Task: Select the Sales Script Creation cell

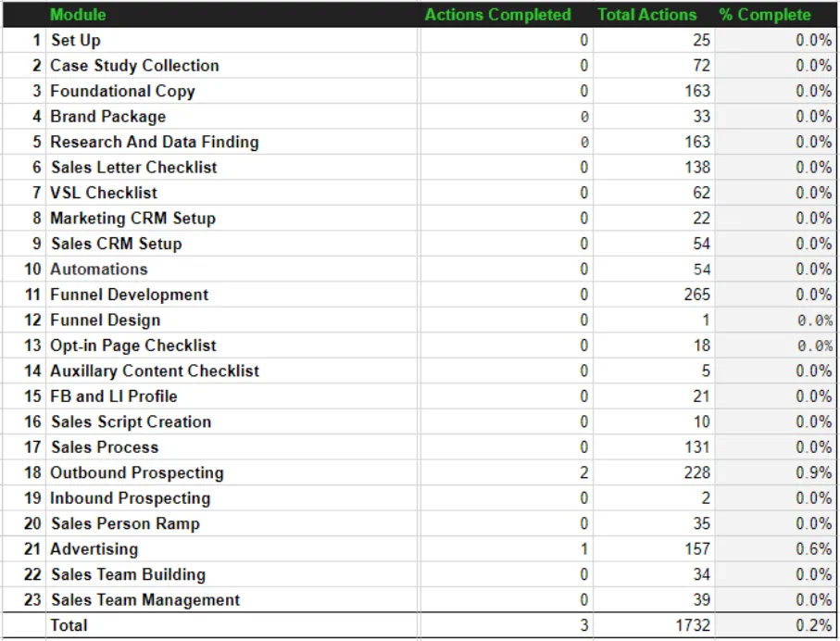Action: [232, 421]
